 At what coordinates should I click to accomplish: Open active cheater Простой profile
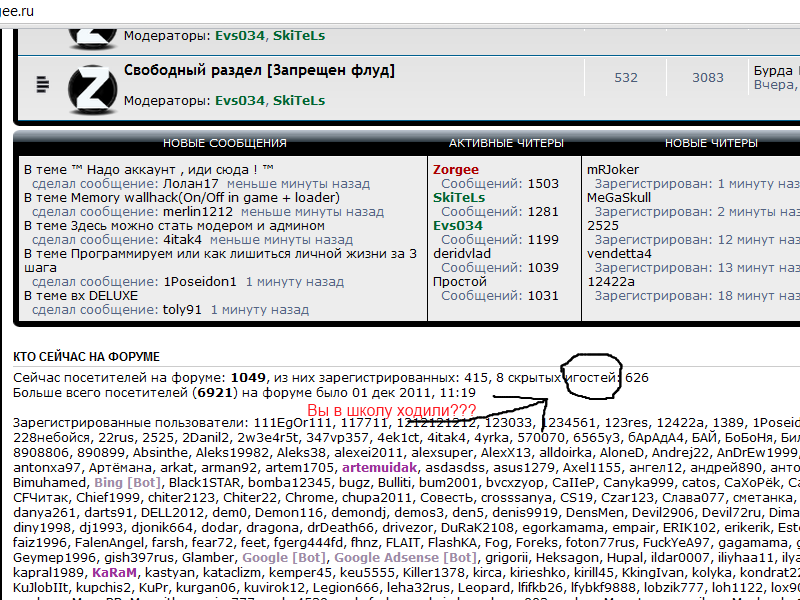click(460, 282)
